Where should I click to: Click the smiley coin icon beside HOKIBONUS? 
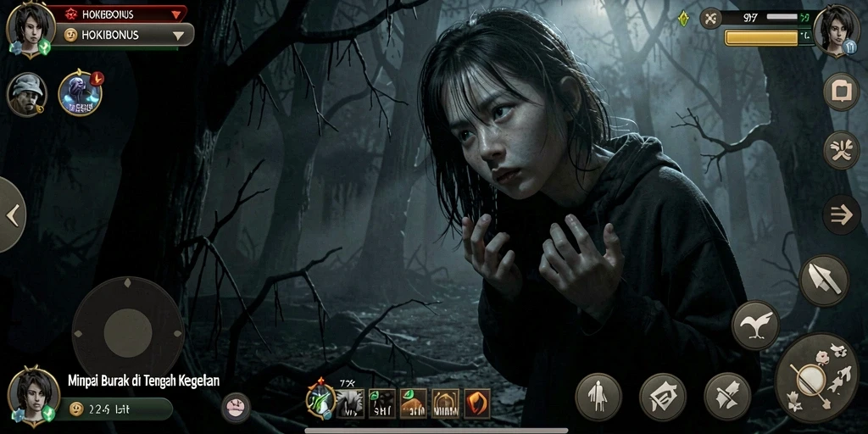pos(70,35)
